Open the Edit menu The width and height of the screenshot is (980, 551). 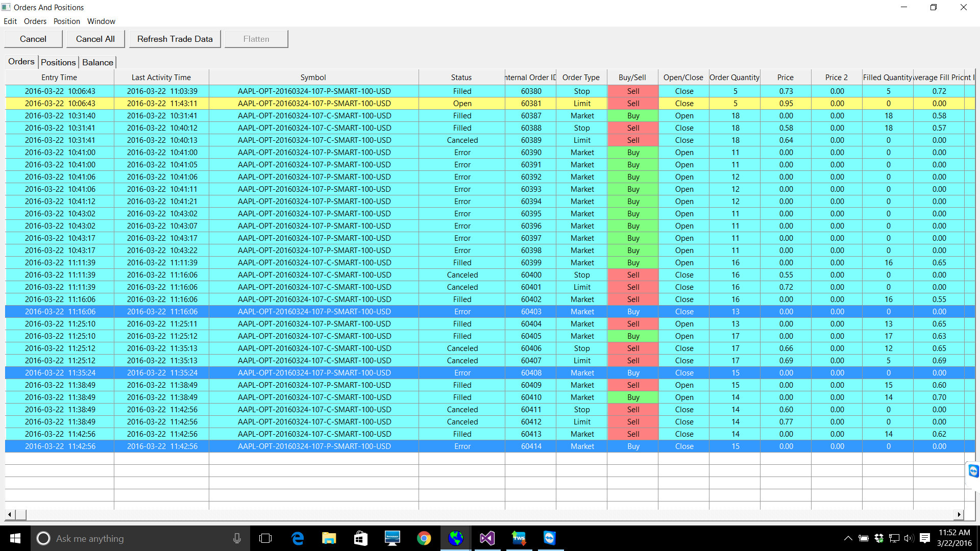pos(10,21)
